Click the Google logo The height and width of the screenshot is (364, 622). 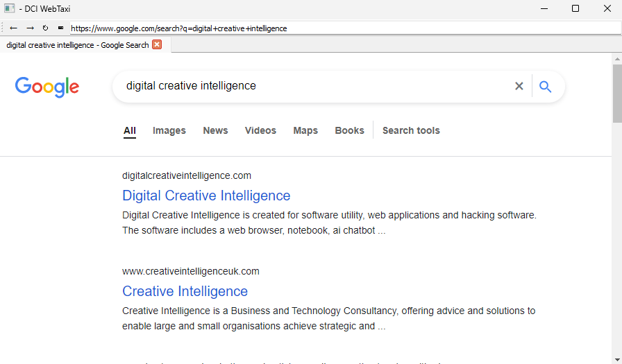click(47, 87)
